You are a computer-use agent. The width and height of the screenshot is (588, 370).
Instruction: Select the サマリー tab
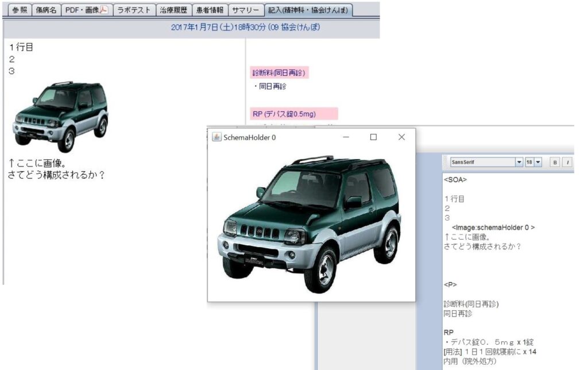pos(246,10)
